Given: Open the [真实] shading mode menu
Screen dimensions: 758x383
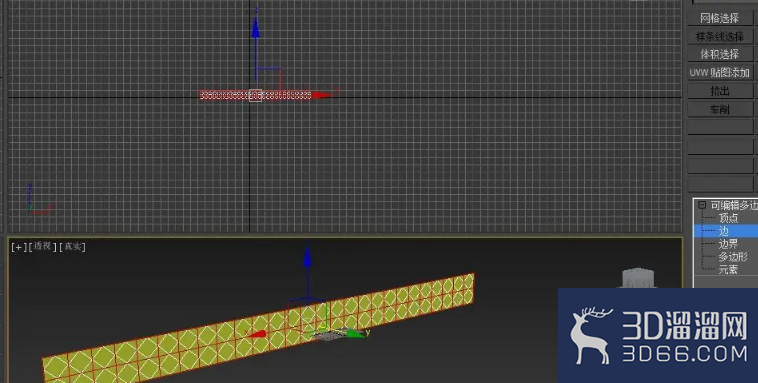Looking at the screenshot, I should [73, 247].
